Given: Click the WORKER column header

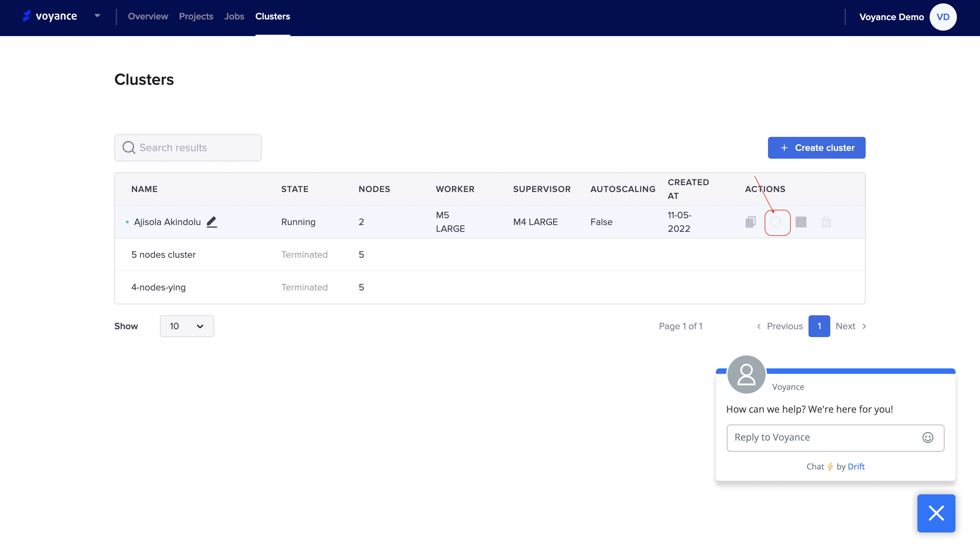Looking at the screenshot, I should tap(455, 189).
